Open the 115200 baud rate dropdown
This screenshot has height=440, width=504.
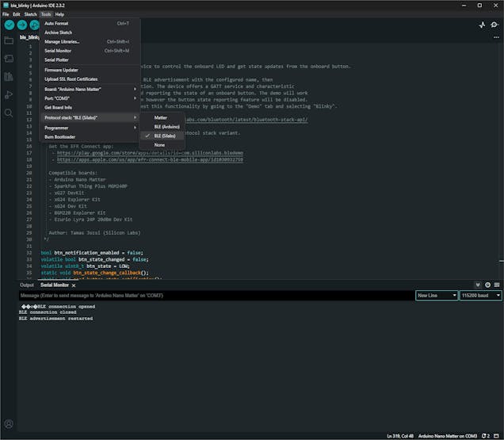click(x=481, y=295)
